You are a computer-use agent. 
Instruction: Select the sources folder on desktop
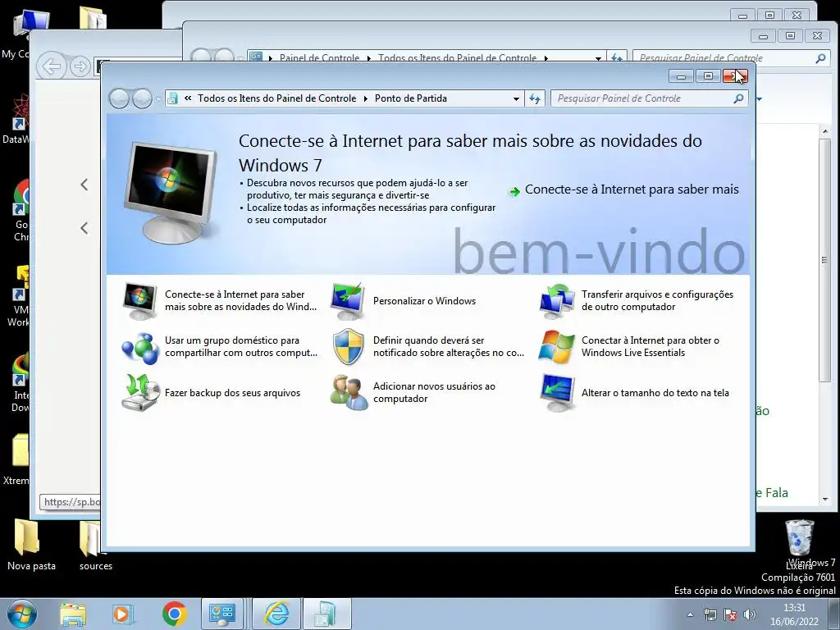point(91,538)
